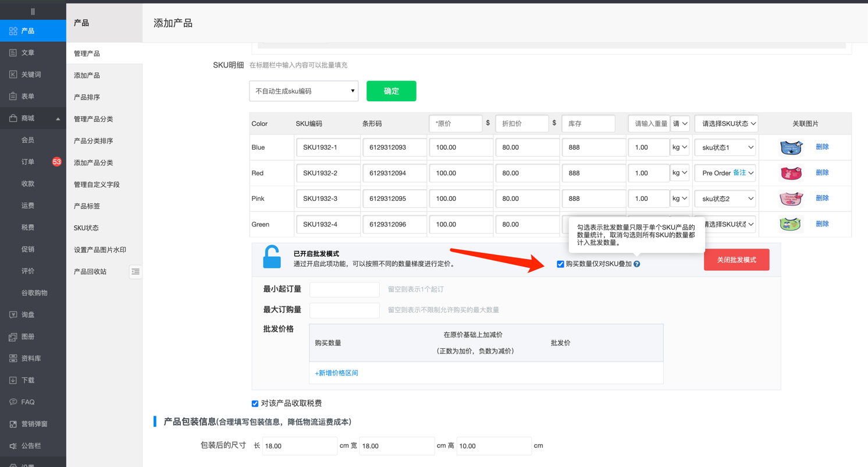Open 图册 in the left sidebar
Viewport: 868px width, 467px height.
27,337
